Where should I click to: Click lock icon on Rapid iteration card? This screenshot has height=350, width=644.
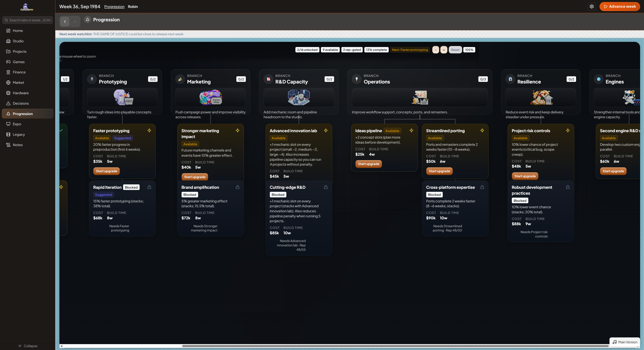click(x=149, y=187)
